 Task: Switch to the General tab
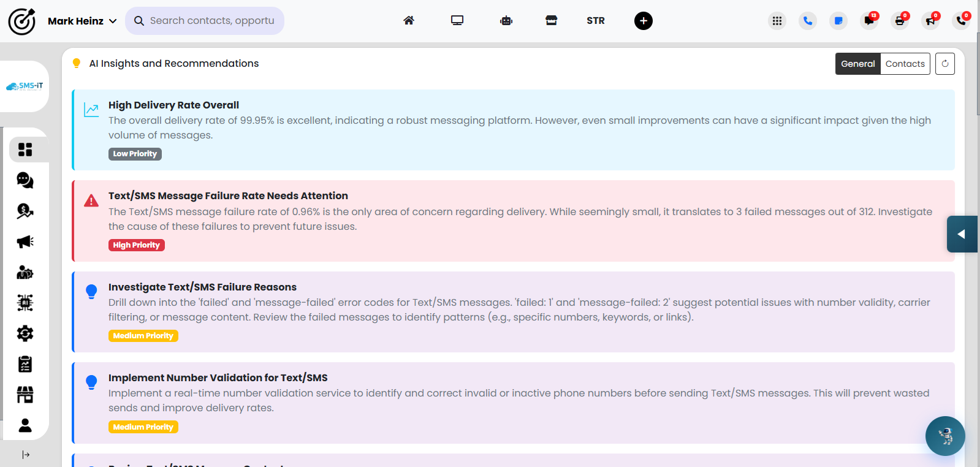point(858,64)
